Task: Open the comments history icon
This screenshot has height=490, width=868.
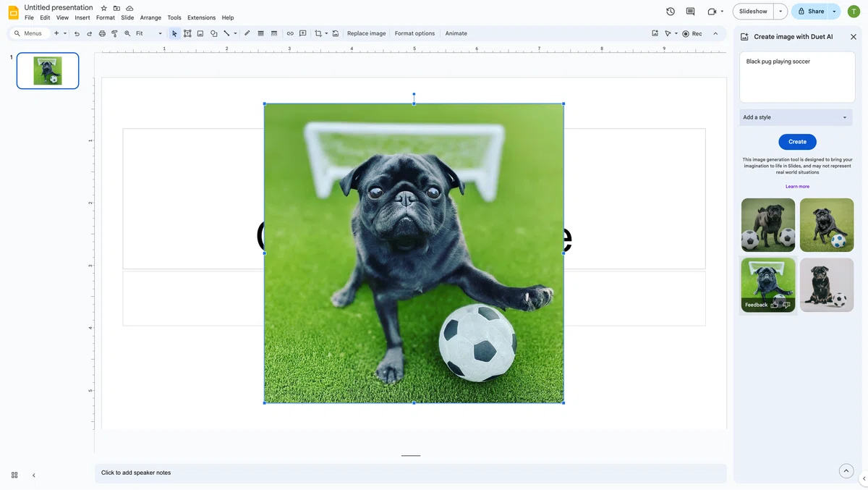Action: (690, 12)
